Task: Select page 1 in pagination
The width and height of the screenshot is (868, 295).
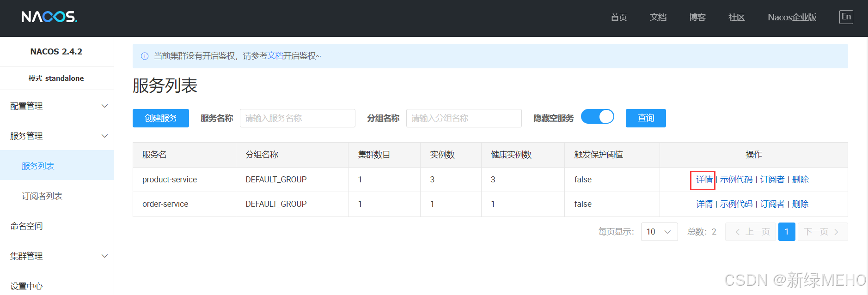Action: [x=786, y=232]
